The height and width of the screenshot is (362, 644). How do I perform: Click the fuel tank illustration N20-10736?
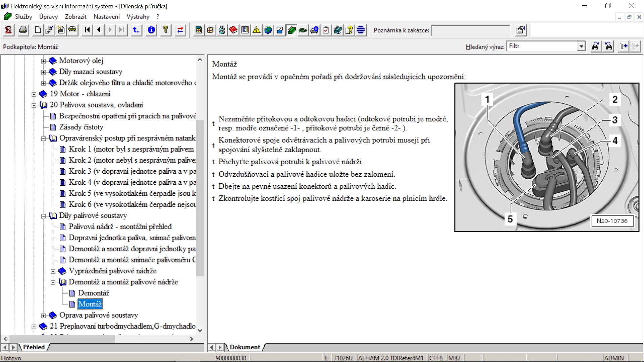[x=547, y=157]
